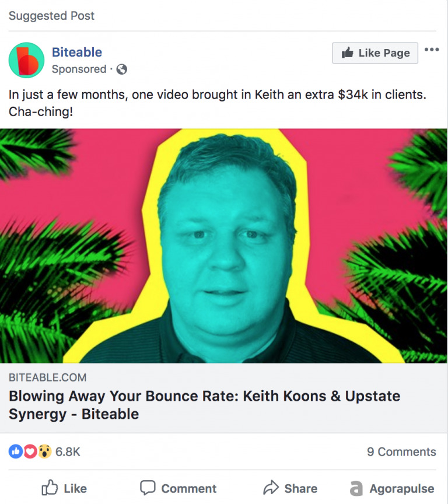The width and height of the screenshot is (448, 504).
Task: Click the BITEABLE.COM domain link
Action: click(x=48, y=377)
